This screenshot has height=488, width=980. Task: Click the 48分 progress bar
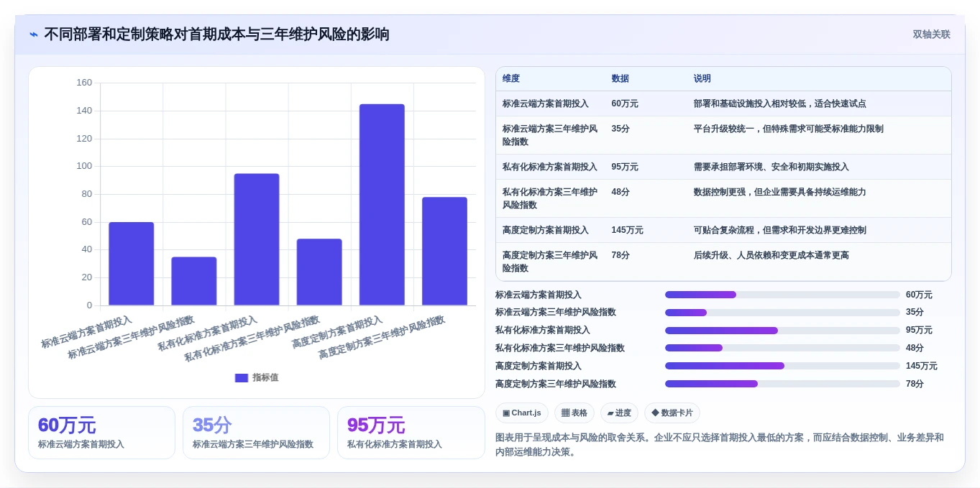point(782,348)
